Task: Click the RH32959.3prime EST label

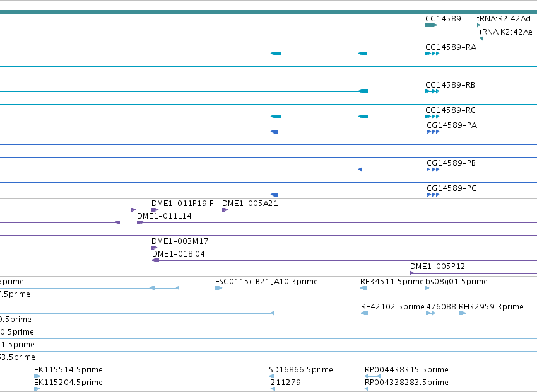Action: click(x=491, y=307)
